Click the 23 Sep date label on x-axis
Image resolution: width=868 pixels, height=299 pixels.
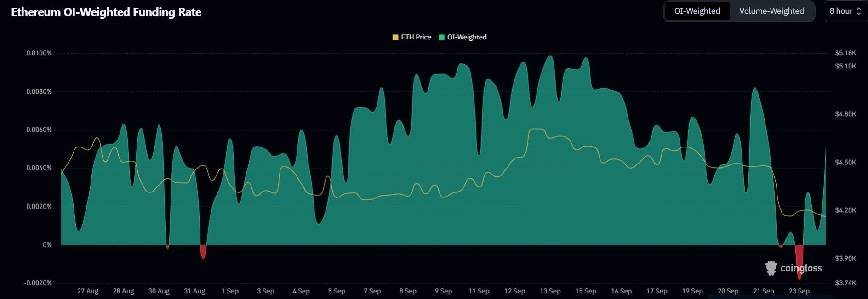(x=799, y=291)
